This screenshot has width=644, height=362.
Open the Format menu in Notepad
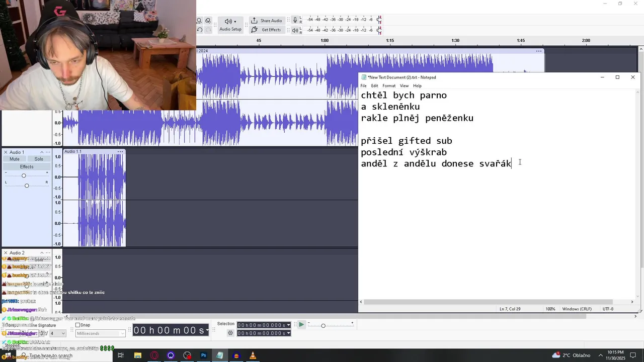tap(389, 85)
